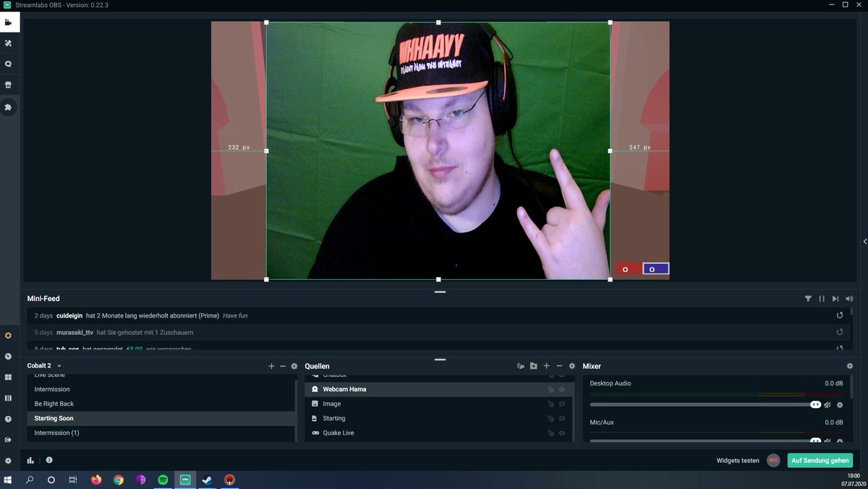Click the webcam preview in the editor

pyautogui.click(x=438, y=150)
